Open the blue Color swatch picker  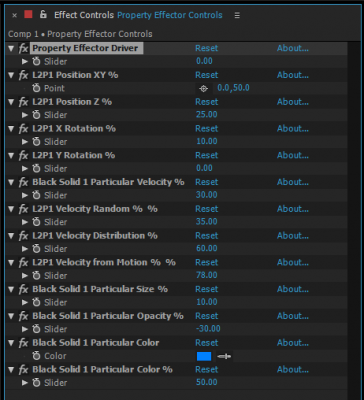pos(204,356)
